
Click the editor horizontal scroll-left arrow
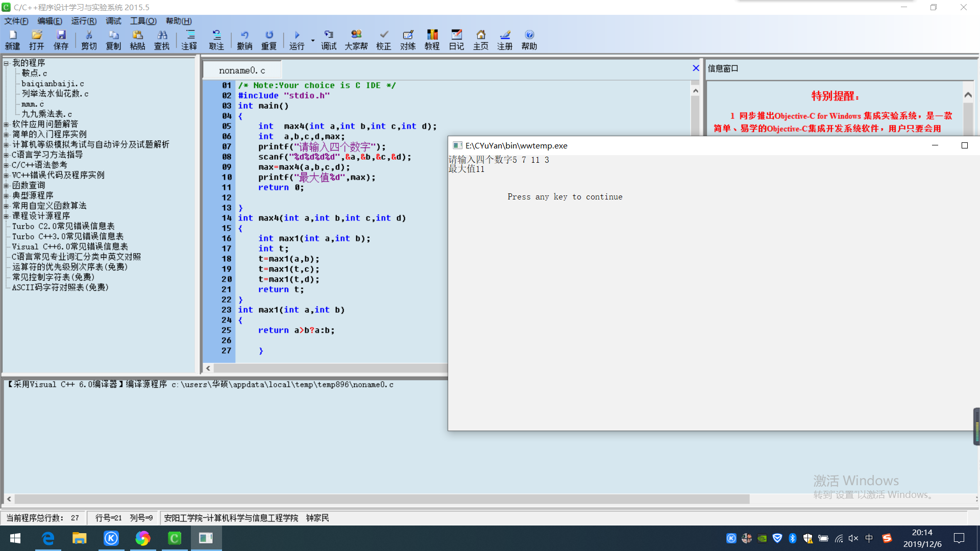(208, 368)
